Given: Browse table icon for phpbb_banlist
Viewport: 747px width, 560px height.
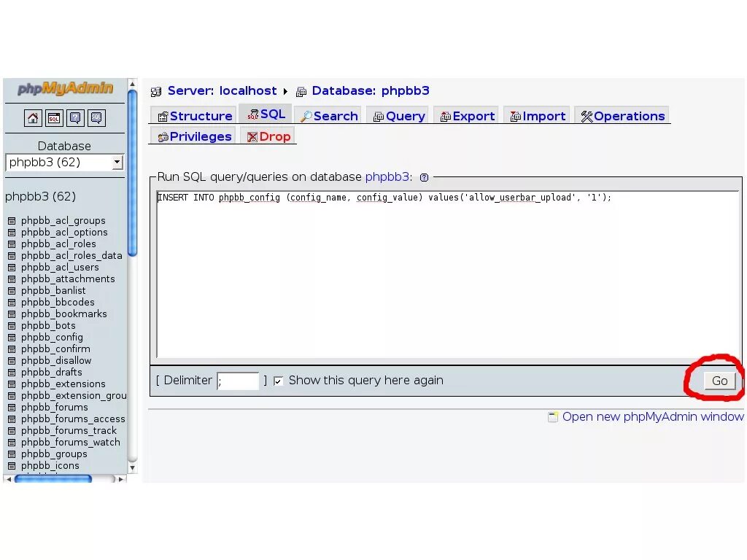Looking at the screenshot, I should [x=12, y=291].
